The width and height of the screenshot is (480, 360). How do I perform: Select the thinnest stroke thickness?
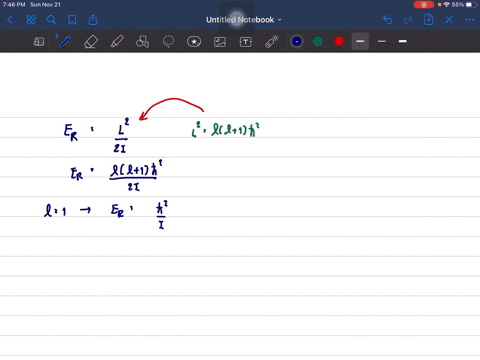coord(382,41)
